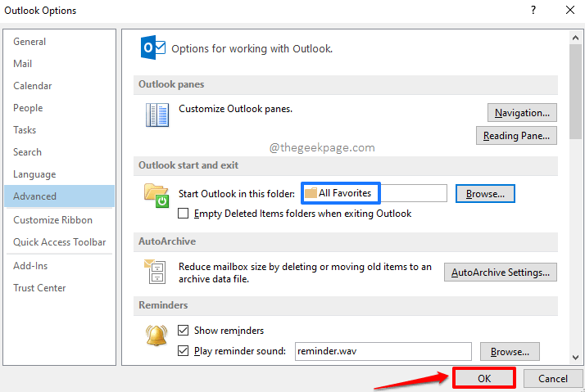Image resolution: width=585 pixels, height=392 pixels.
Task: Enable Empty Deleted Items folders checkbox
Action: click(x=184, y=214)
